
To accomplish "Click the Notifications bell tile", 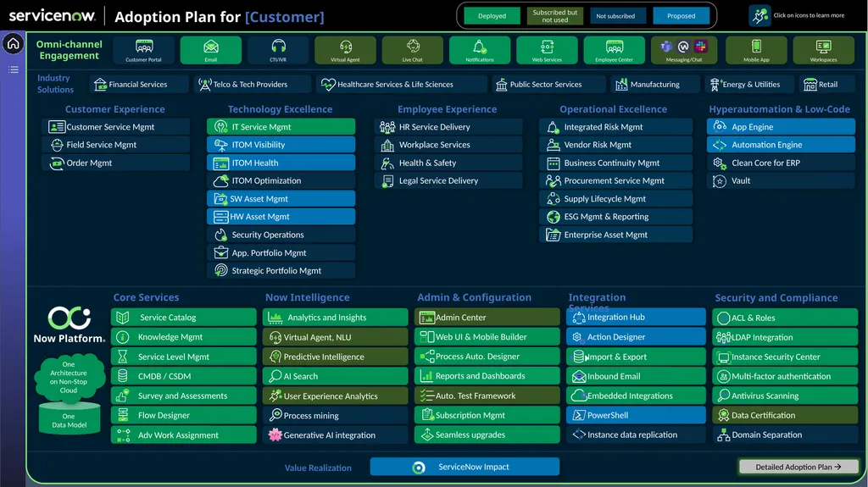I will point(480,50).
